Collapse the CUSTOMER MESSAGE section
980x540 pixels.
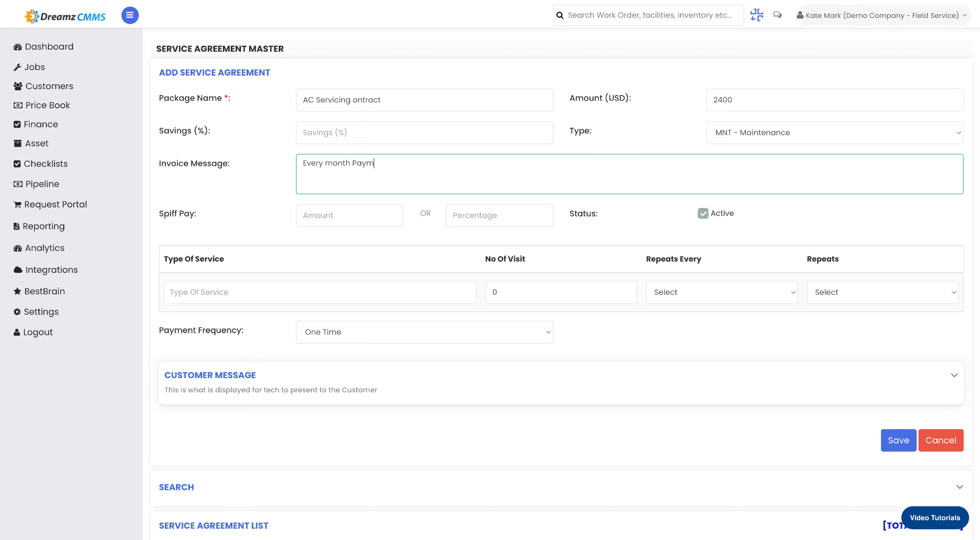[x=954, y=375]
